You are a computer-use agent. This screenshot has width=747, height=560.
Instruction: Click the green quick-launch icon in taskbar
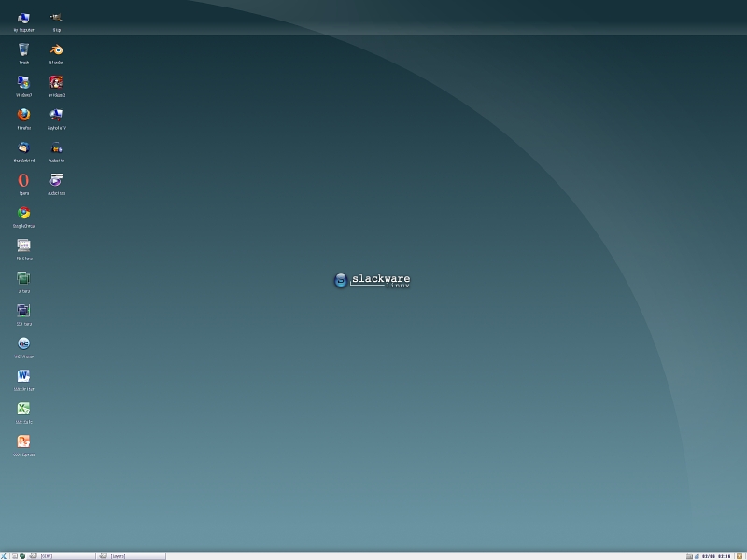pos(22,556)
